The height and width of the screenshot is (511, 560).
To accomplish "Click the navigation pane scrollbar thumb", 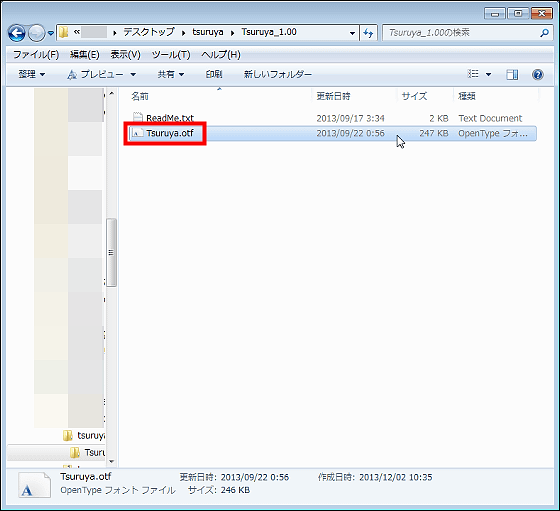I will tap(111, 252).
